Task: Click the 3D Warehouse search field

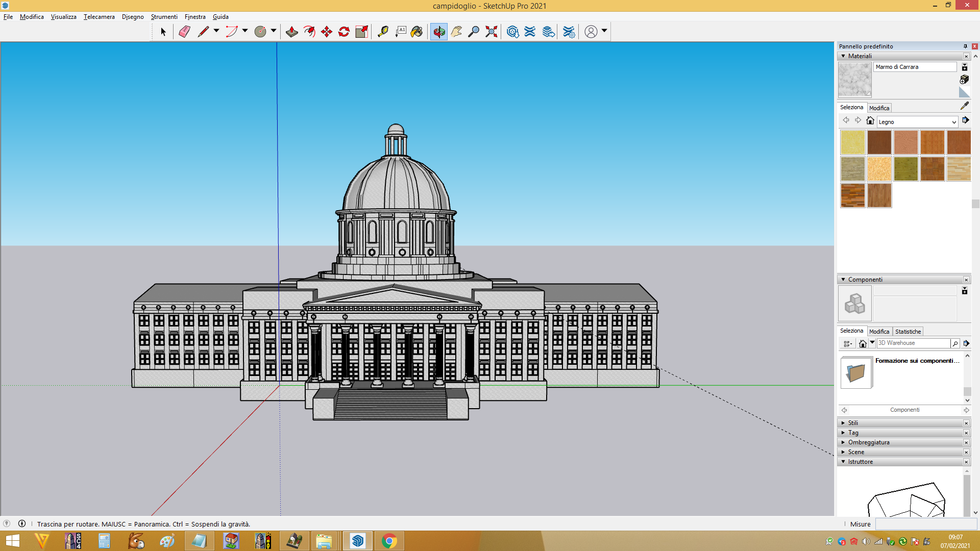Action: coord(913,343)
